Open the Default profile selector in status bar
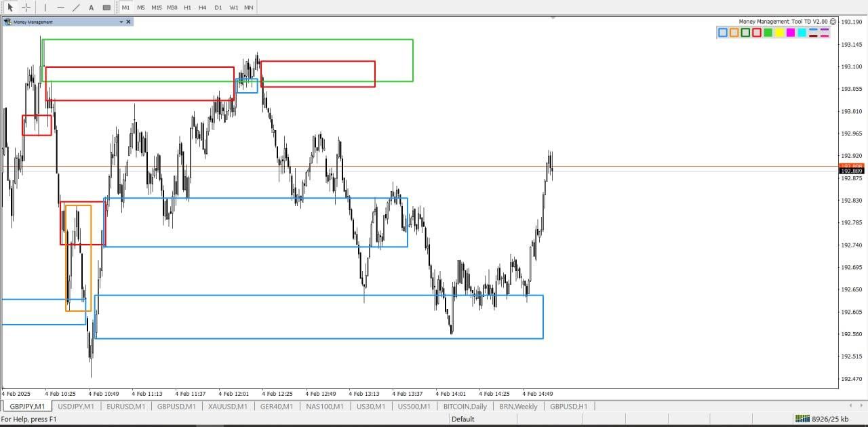 pos(463,419)
